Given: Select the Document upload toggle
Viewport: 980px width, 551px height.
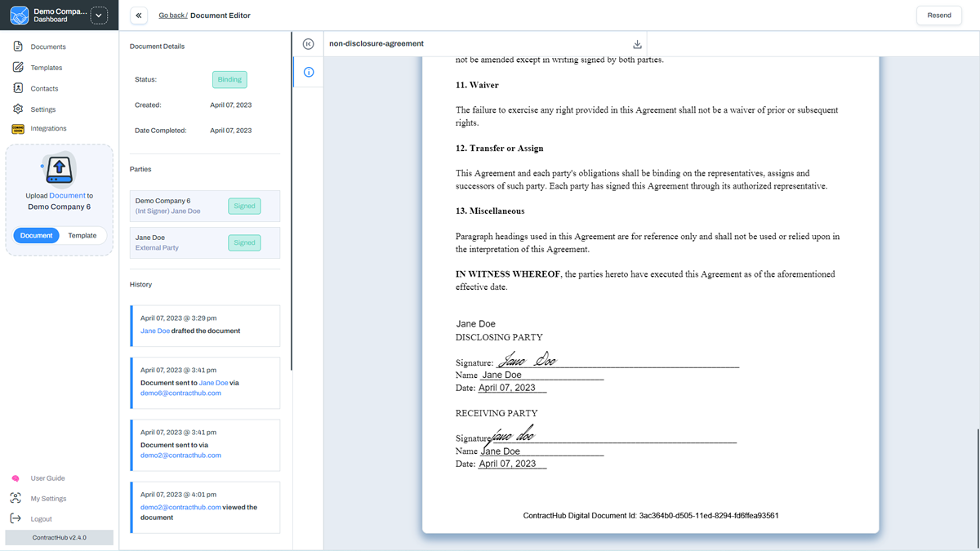Looking at the screenshot, I should [x=37, y=235].
